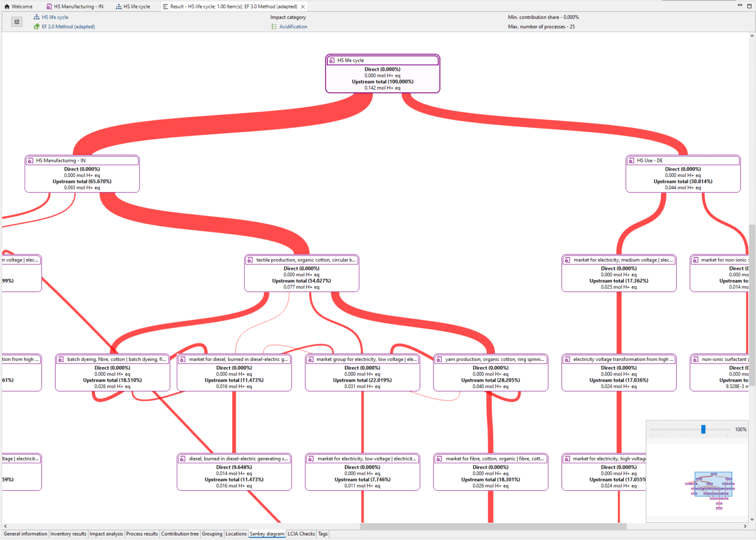
Task: Open the Locations tab
Action: pos(236,534)
